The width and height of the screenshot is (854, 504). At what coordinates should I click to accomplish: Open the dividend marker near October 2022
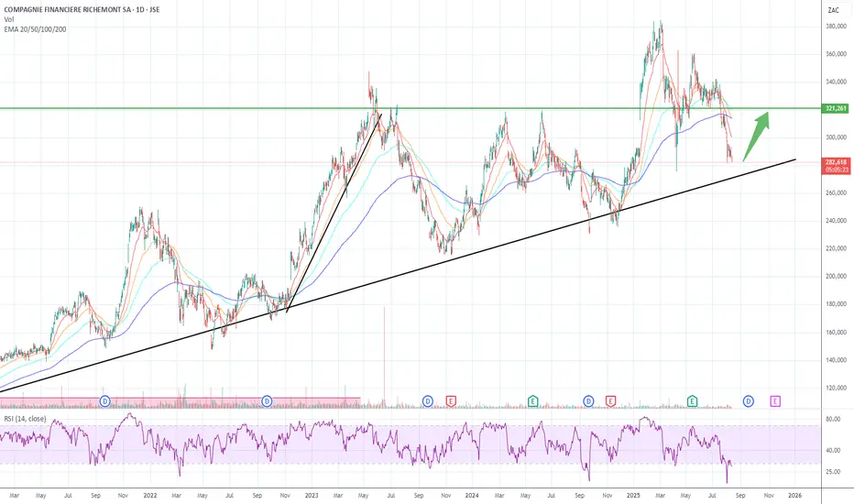(x=267, y=401)
